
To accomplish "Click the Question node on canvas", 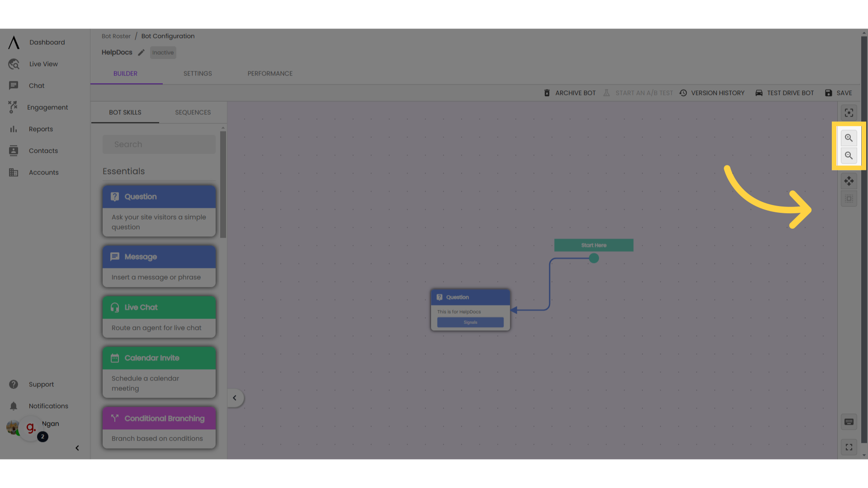I will point(470,309).
